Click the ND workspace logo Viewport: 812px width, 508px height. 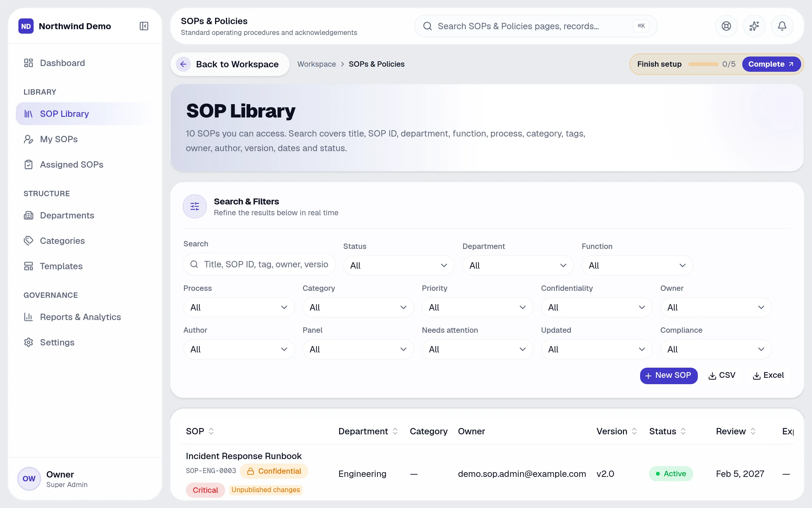(26, 26)
